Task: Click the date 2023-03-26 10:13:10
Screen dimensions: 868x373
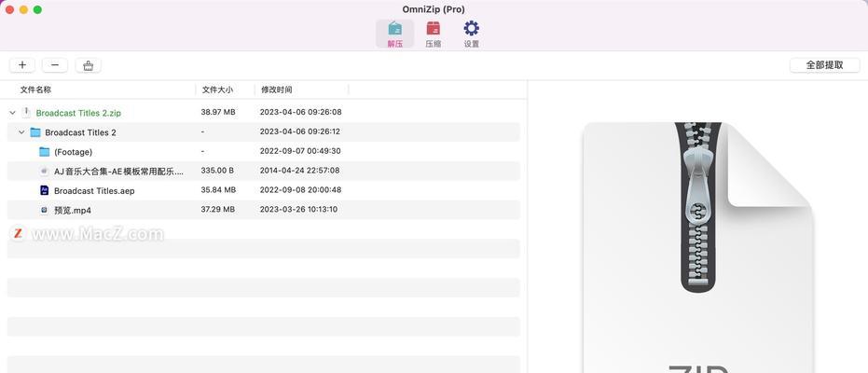Action: point(298,209)
